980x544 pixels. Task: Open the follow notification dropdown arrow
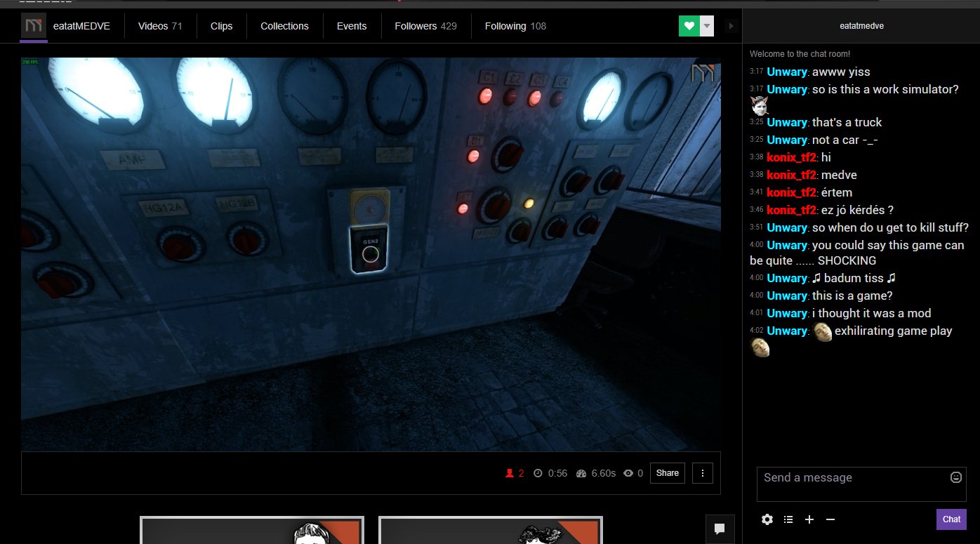pyautogui.click(x=707, y=26)
